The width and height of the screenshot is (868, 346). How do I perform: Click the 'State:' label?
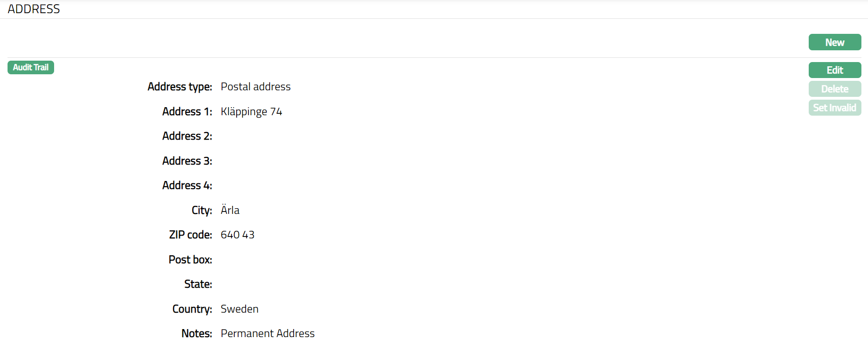point(198,284)
